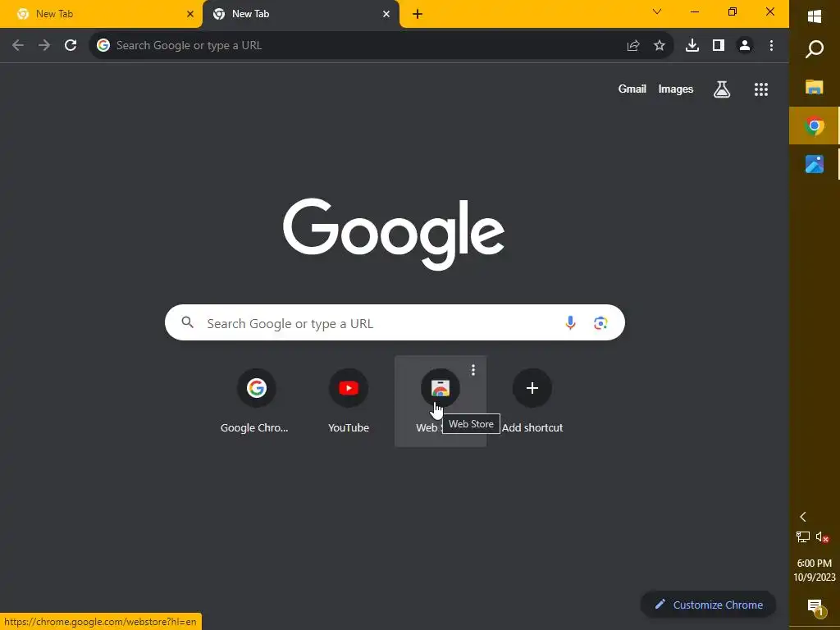Image resolution: width=840 pixels, height=630 pixels.
Task: Bookmark this tab with the star icon
Action: (x=660, y=46)
